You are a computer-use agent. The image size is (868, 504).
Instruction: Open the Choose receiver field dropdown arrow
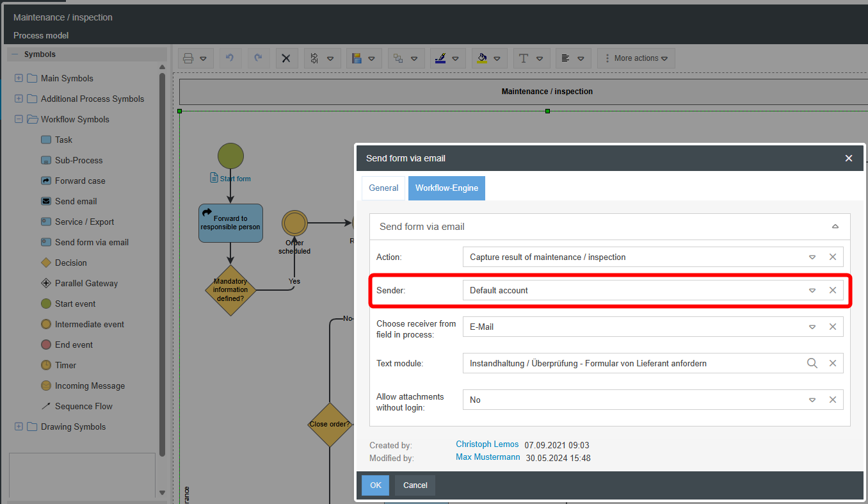812,327
